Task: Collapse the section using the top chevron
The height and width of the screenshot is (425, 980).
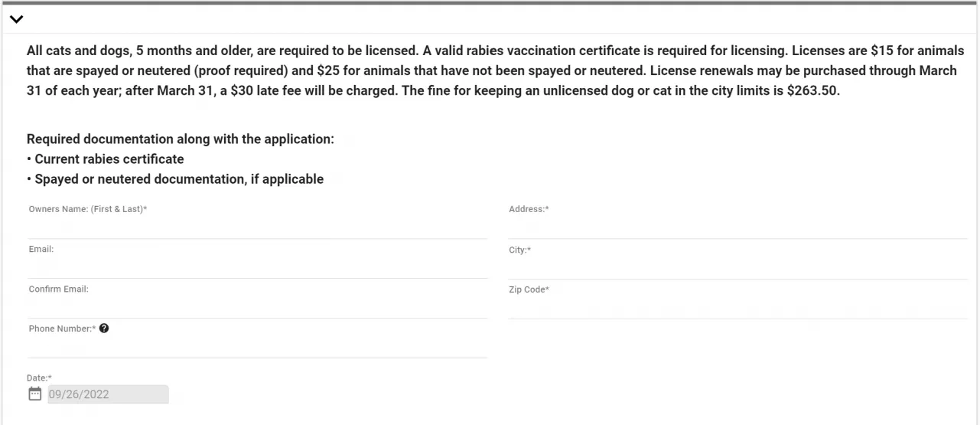Action: (x=16, y=19)
